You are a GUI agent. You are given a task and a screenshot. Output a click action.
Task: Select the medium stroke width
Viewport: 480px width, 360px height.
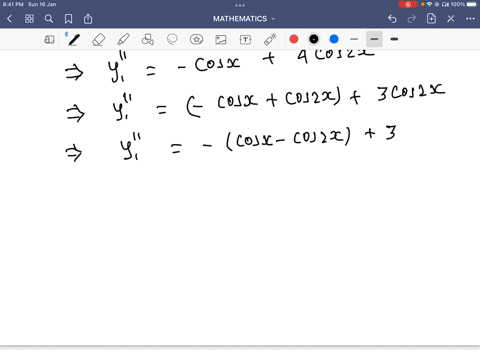pos(374,39)
